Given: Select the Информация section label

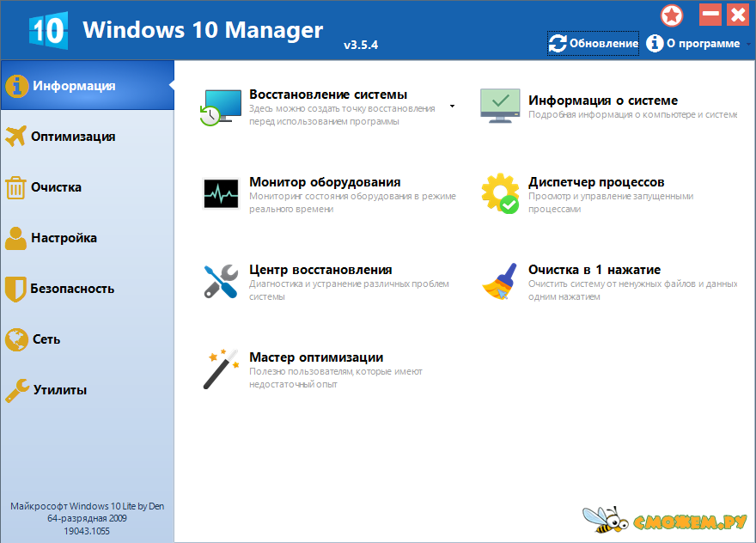Looking at the screenshot, I should (x=74, y=86).
